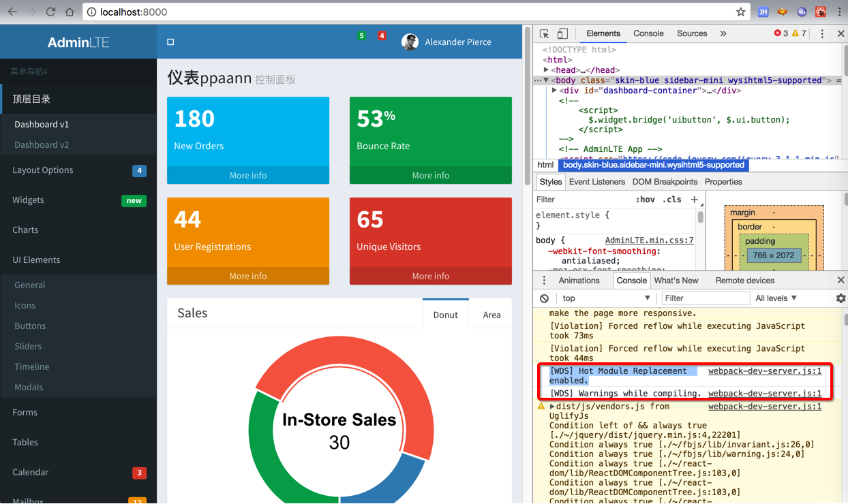Open the JH browser extension icon
848x504 pixels.
(x=763, y=12)
